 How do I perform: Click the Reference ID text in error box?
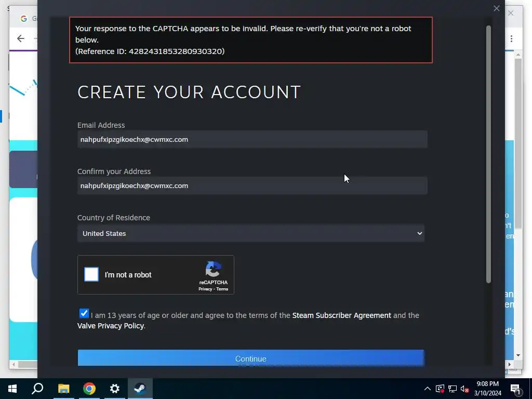(x=150, y=51)
